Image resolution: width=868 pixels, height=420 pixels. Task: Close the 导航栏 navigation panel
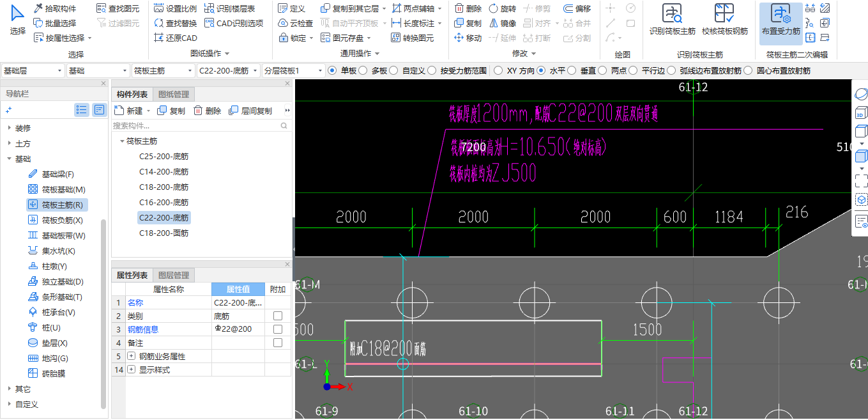103,84
